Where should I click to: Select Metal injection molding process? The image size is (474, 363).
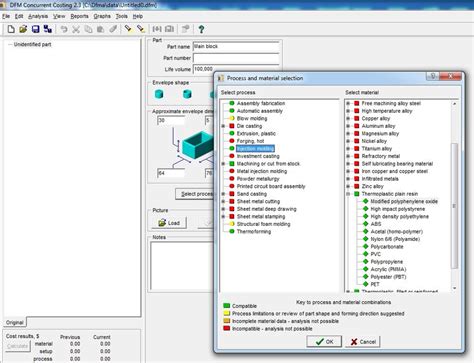click(262, 171)
